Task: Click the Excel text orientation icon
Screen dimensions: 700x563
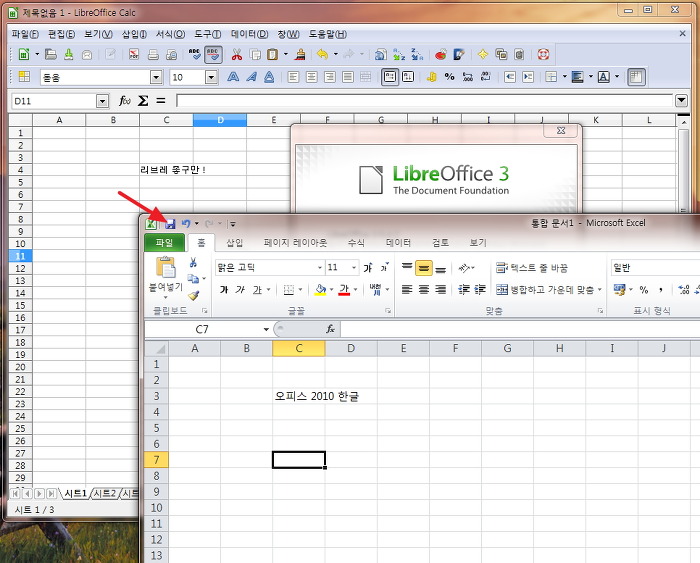Action: (x=464, y=268)
